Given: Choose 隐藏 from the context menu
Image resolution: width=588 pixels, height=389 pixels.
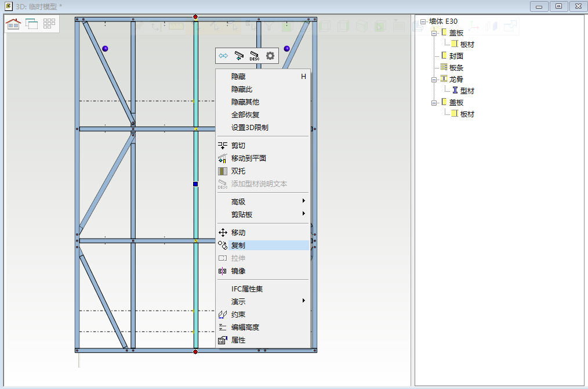Looking at the screenshot, I should (x=263, y=77).
